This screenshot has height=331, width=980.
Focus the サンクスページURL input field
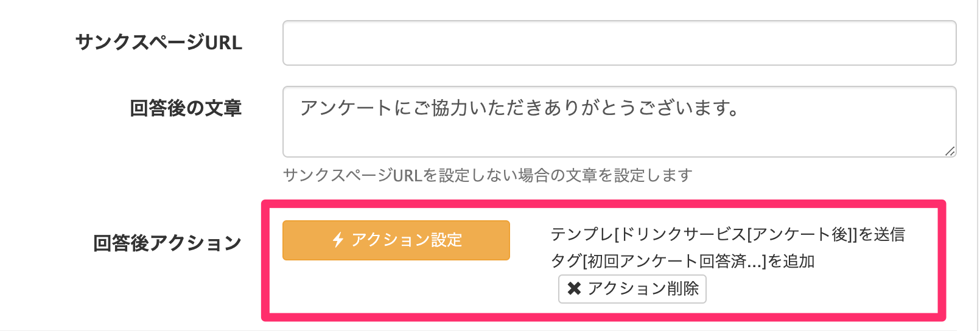click(619, 43)
